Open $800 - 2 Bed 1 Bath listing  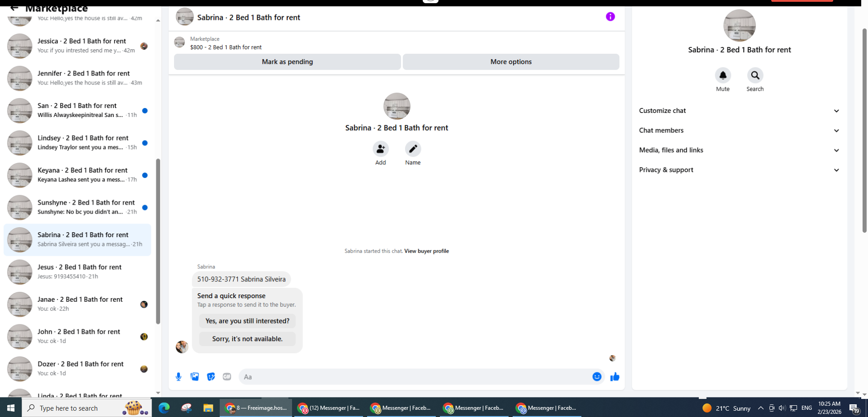tap(226, 47)
